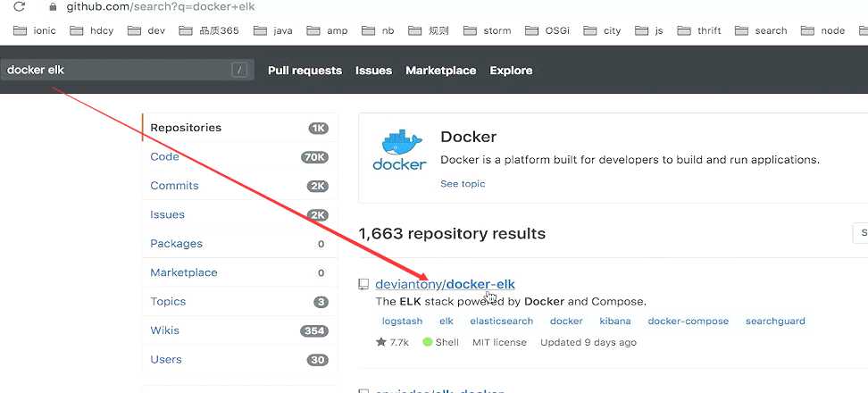Click the padlock icon in the address bar
868x393 pixels.
pos(54,7)
